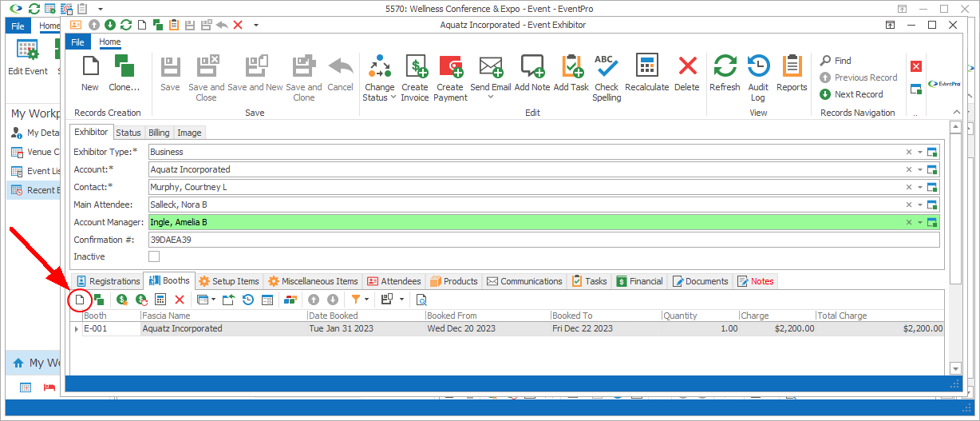Image resolution: width=980 pixels, height=421 pixels.
Task: Open print preview magnifier icon in Booths toolbar
Action: (x=422, y=300)
